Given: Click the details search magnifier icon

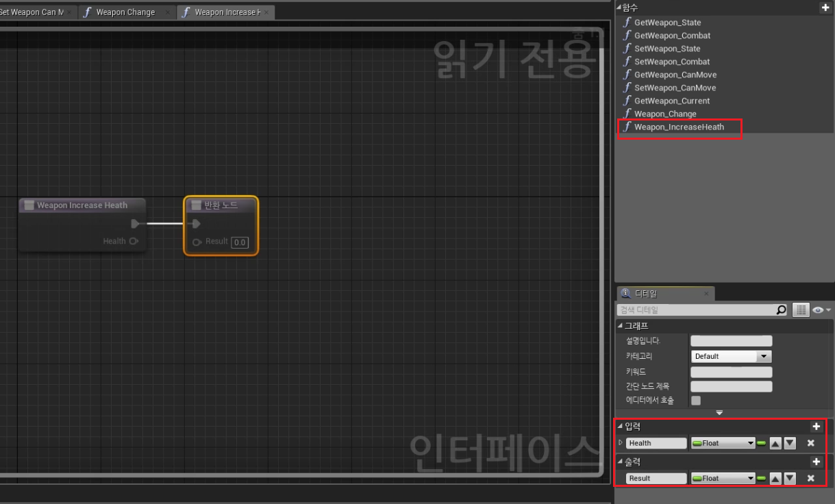Looking at the screenshot, I should (x=782, y=310).
